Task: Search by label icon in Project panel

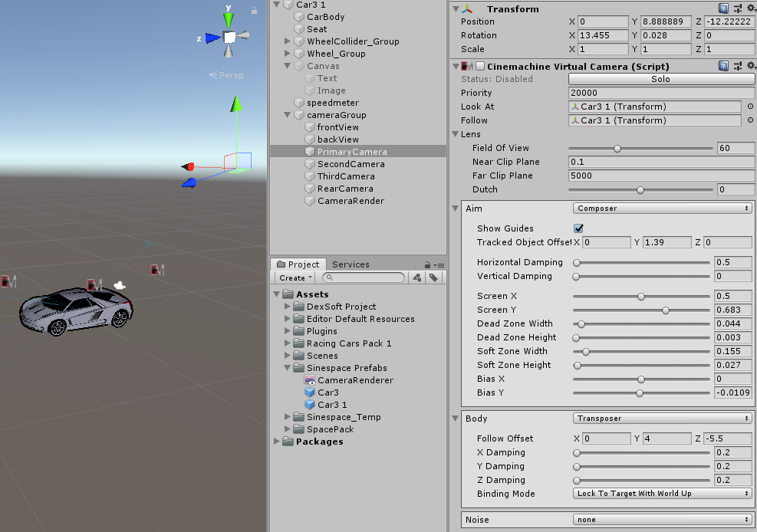Action: 433,277
